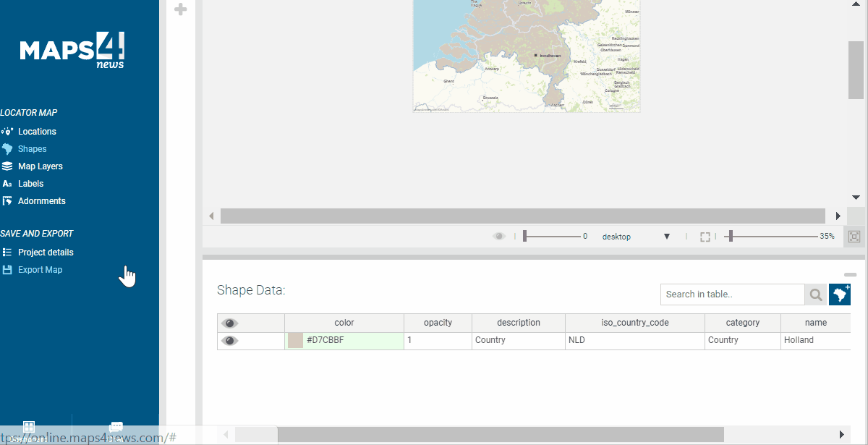Click the map preview thumbnail

pyautogui.click(x=527, y=56)
